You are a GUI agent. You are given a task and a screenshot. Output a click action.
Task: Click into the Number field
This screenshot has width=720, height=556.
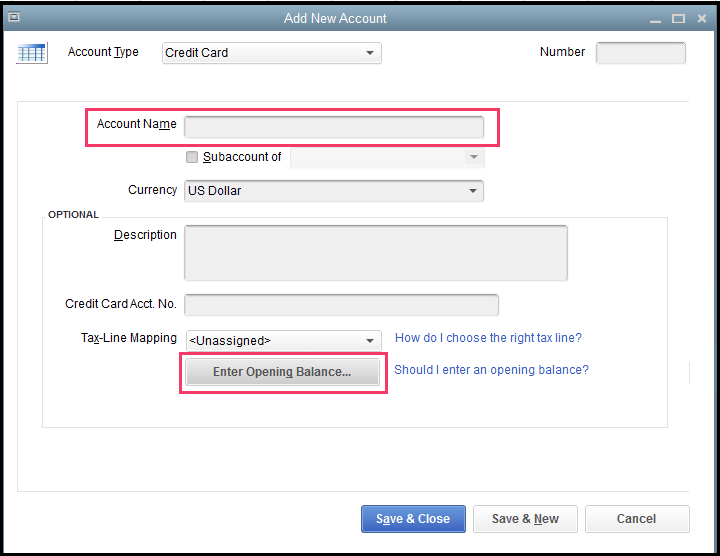tap(640, 53)
